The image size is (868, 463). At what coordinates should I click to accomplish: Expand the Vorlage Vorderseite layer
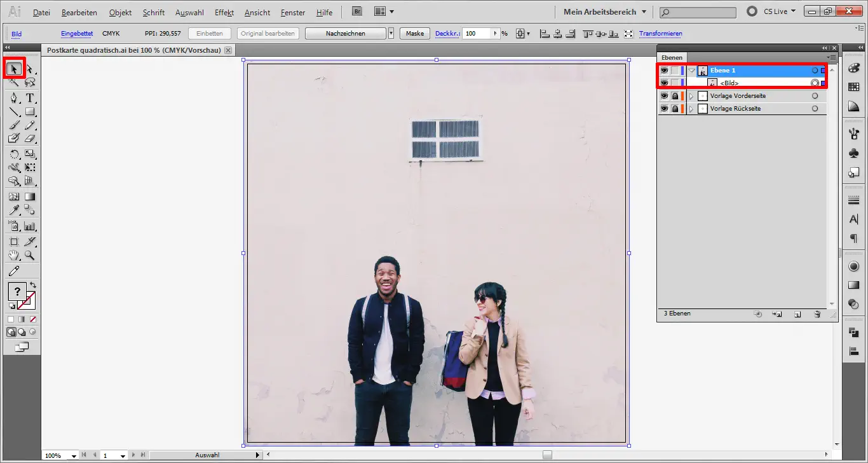click(691, 96)
